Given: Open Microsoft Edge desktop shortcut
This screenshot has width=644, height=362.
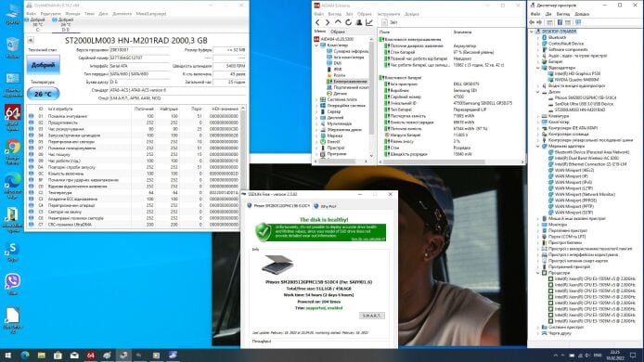Looking at the screenshot, I should 13,185.
